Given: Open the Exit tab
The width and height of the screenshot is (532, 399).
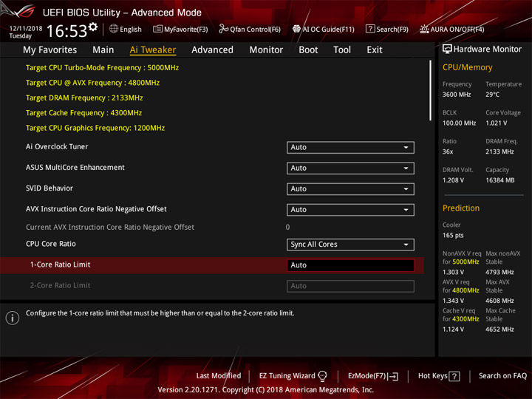Looking at the screenshot, I should [x=375, y=50].
